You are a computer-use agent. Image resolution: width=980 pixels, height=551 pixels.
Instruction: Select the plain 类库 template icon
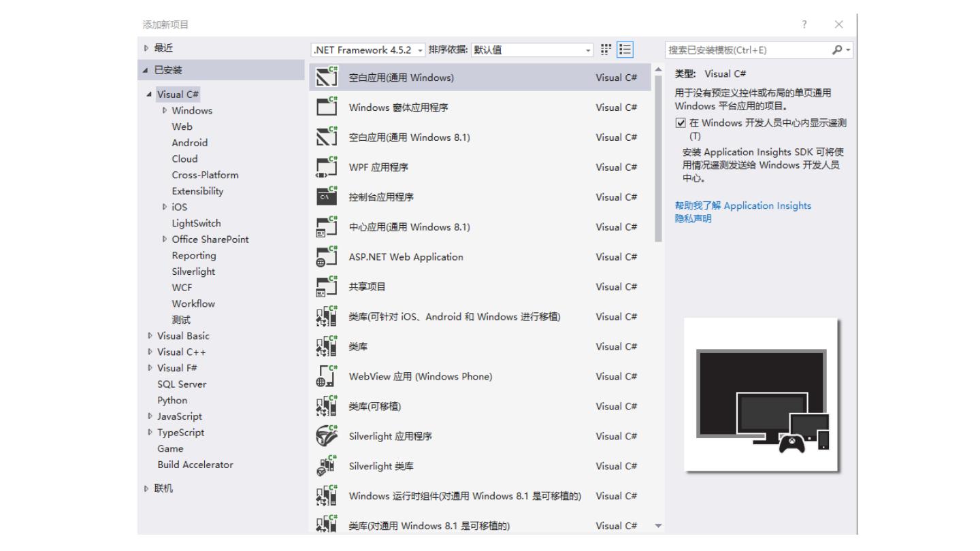[x=328, y=346]
